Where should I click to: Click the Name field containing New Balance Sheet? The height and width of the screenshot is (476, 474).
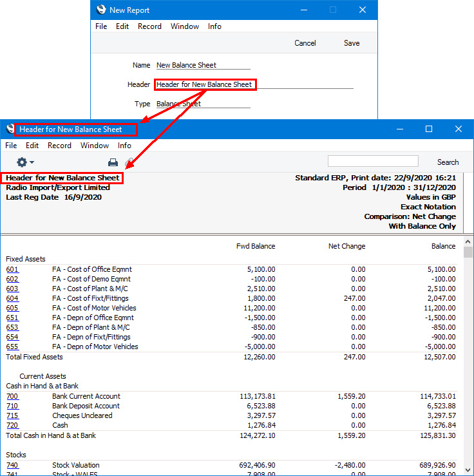click(202, 65)
